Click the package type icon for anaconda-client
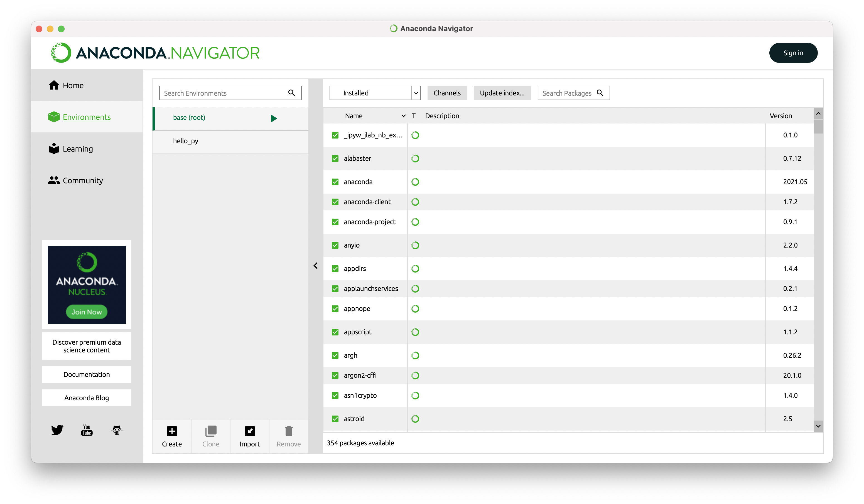Image resolution: width=864 pixels, height=504 pixels. (x=415, y=202)
